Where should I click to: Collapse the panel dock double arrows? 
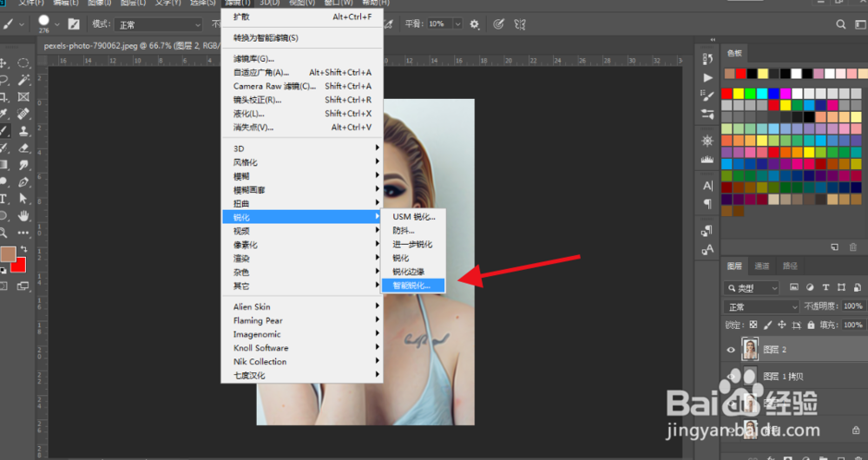coord(713,40)
